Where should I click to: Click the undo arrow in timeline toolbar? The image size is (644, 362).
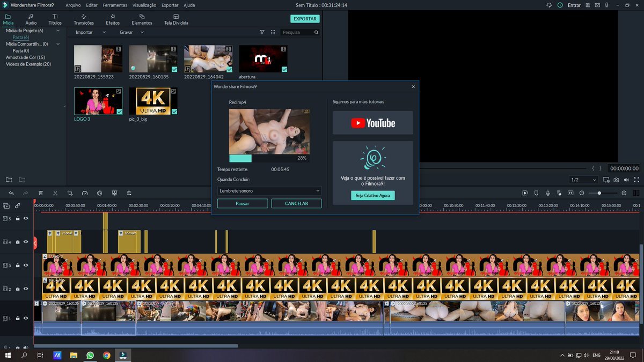click(x=11, y=193)
